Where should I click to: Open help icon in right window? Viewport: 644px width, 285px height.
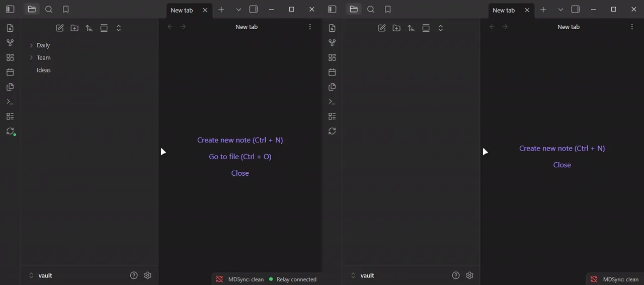pyautogui.click(x=456, y=275)
